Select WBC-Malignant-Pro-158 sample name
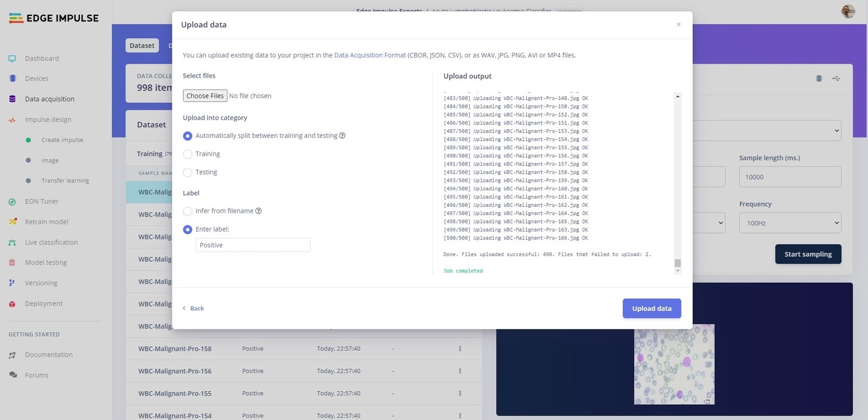Viewport: 868px width, 420px height. pos(175,349)
